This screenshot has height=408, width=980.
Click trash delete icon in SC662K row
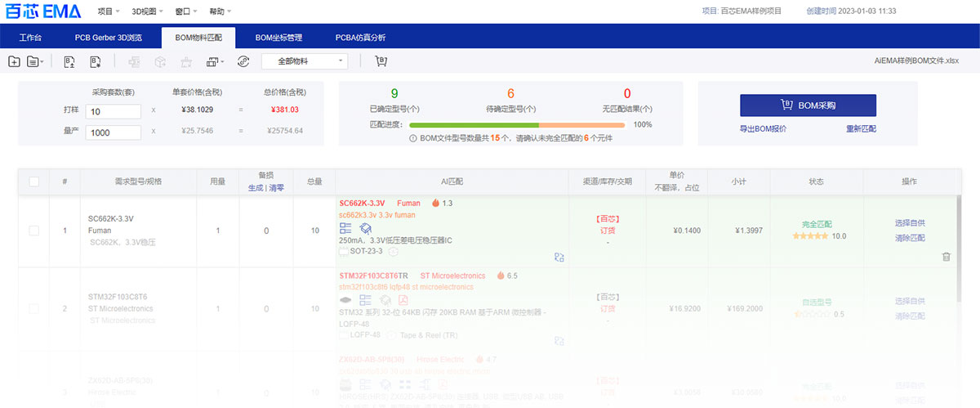pyautogui.click(x=946, y=256)
